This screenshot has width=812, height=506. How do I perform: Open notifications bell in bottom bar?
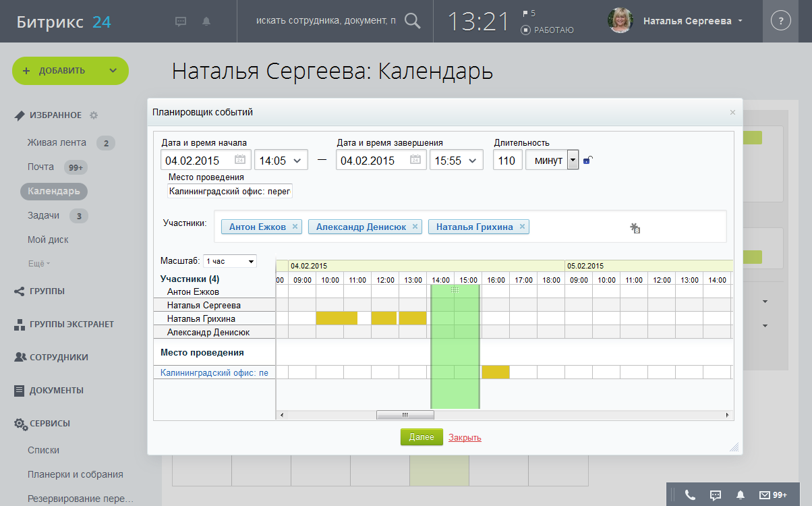pyautogui.click(x=741, y=495)
